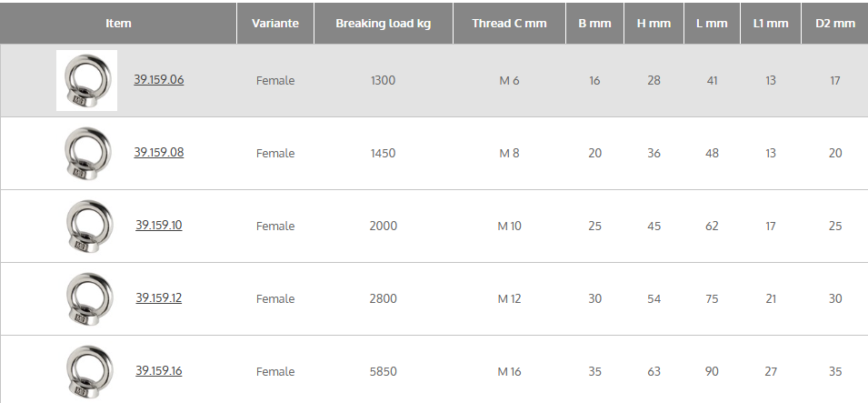
Task: Click the Variante column header
Action: click(x=274, y=23)
